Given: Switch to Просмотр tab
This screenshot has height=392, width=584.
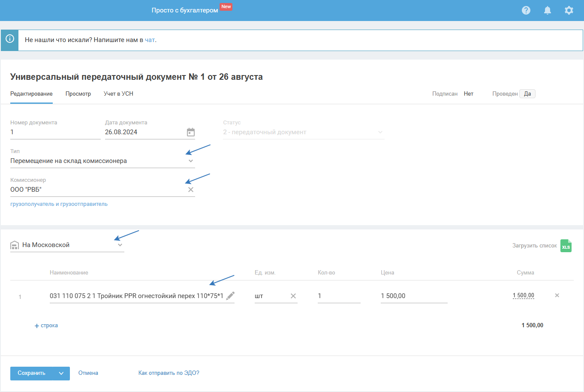Looking at the screenshot, I should pos(78,94).
